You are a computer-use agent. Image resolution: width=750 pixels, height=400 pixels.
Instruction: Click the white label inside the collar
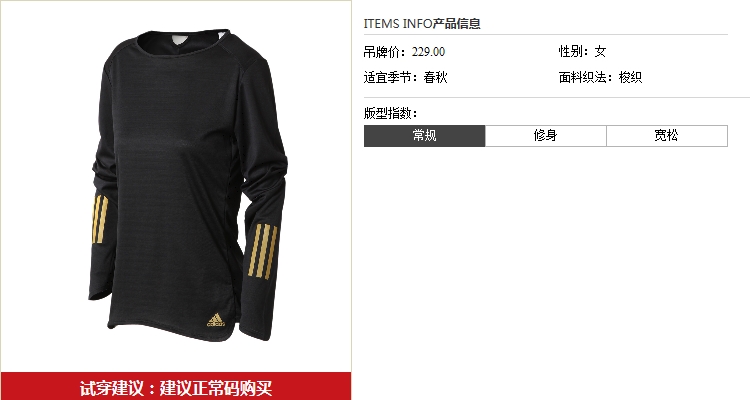point(178,39)
